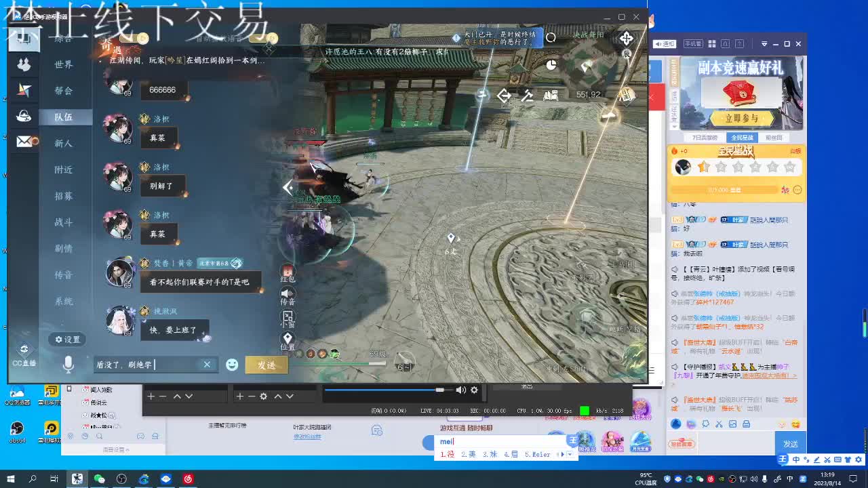Viewport: 868px width, 488px height.
Task: Focus the chat message input field
Action: (155, 365)
